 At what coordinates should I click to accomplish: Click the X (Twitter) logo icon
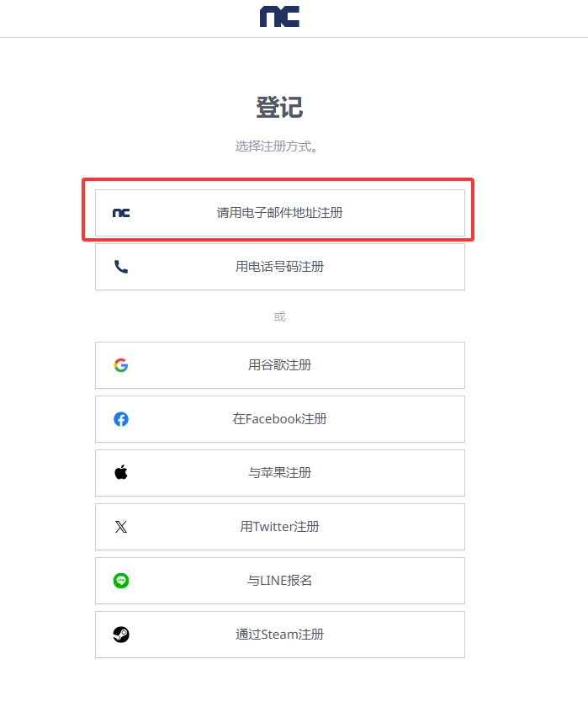(x=121, y=527)
